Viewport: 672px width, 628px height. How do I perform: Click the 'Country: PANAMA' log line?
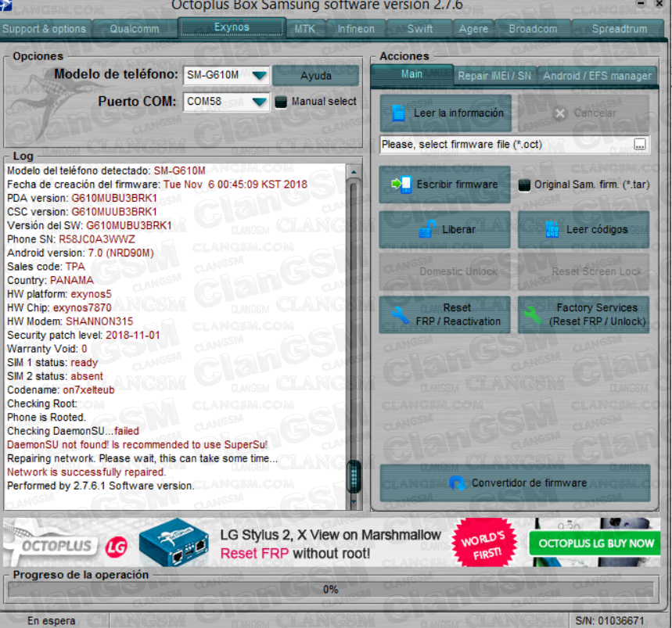(51, 280)
